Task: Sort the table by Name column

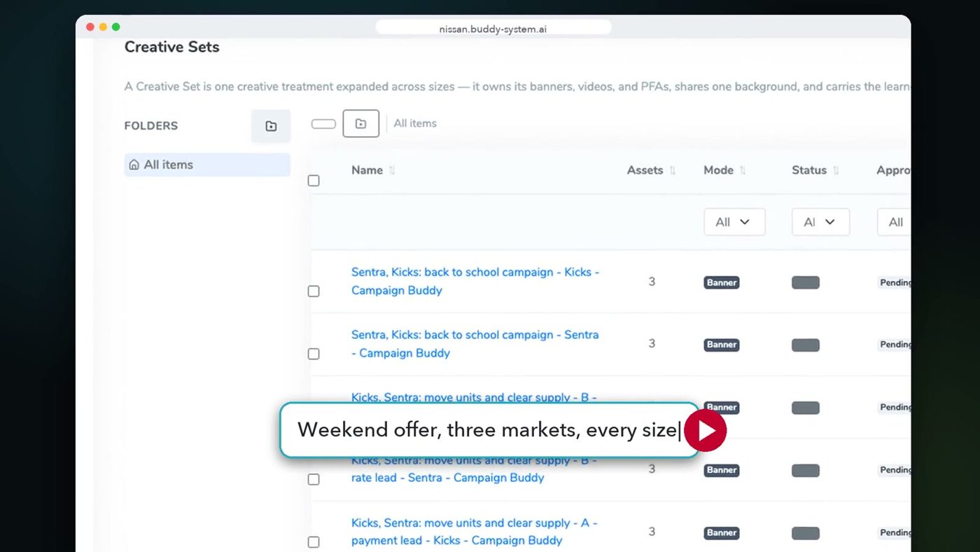Action: click(392, 170)
